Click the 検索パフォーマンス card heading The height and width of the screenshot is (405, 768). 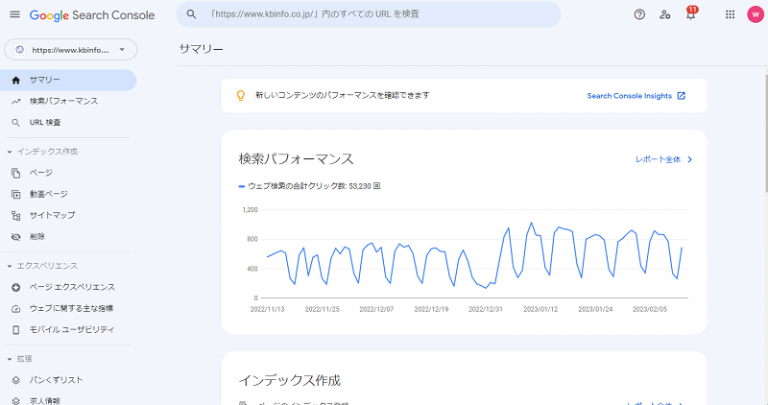pyautogui.click(x=296, y=159)
